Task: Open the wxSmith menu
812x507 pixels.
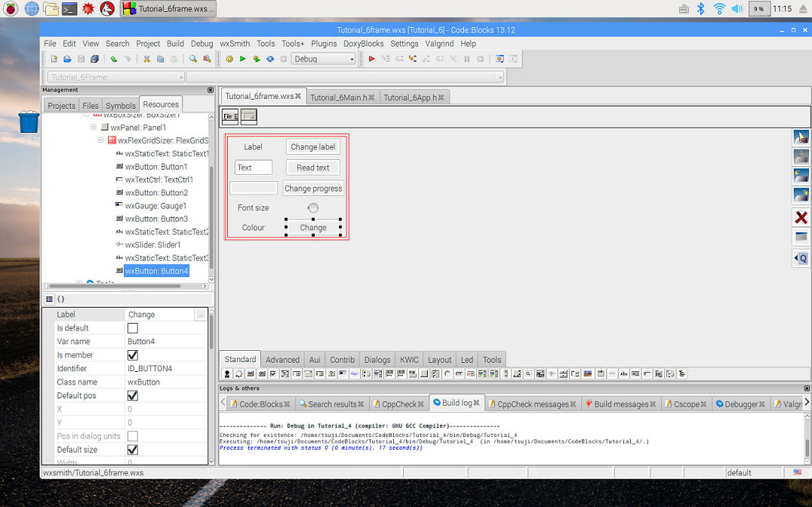Action: point(235,44)
